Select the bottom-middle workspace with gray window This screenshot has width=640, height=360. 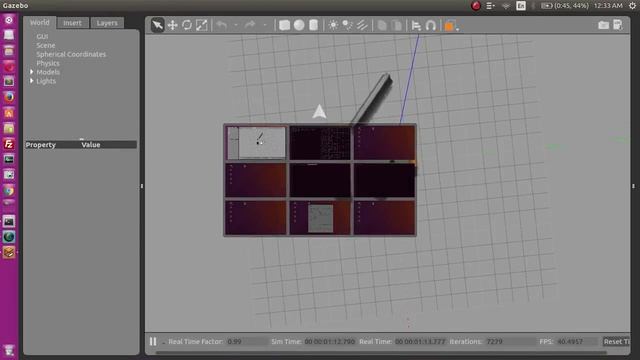pos(320,218)
